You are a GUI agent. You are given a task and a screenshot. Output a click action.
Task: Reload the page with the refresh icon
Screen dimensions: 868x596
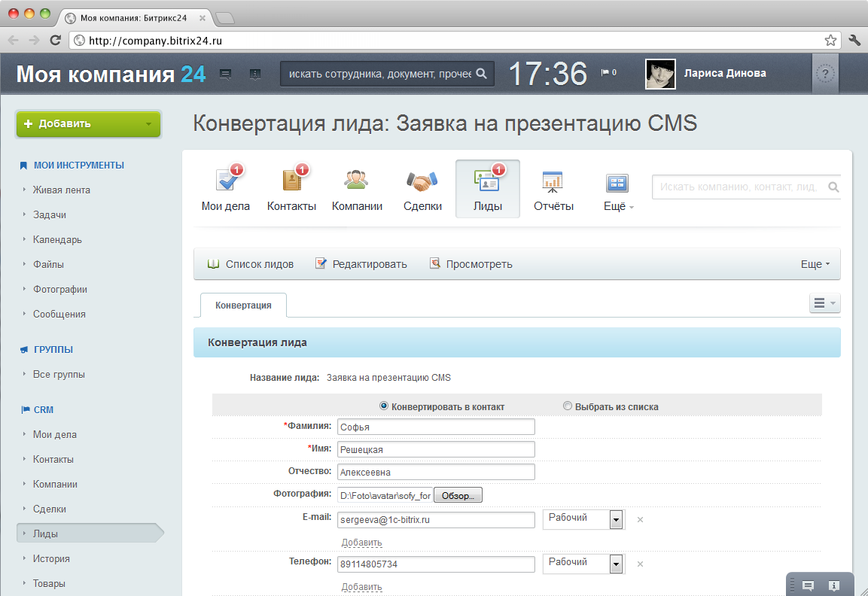coord(56,40)
